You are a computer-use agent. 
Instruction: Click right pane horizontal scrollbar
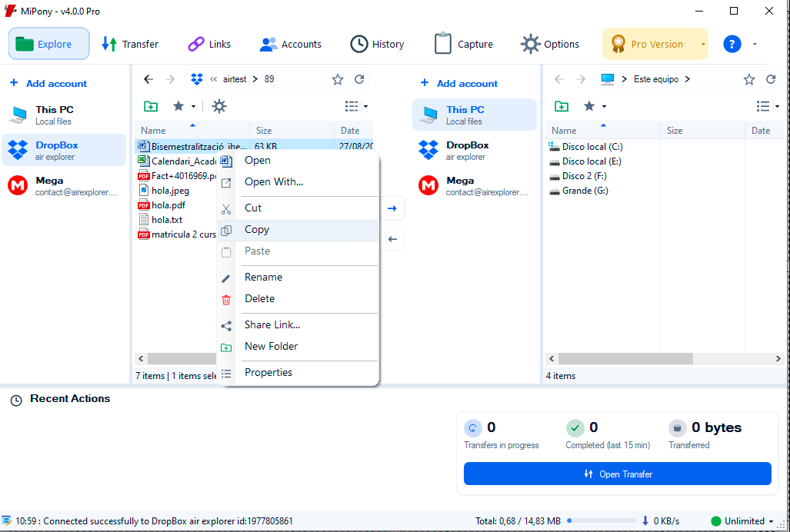coord(625,359)
